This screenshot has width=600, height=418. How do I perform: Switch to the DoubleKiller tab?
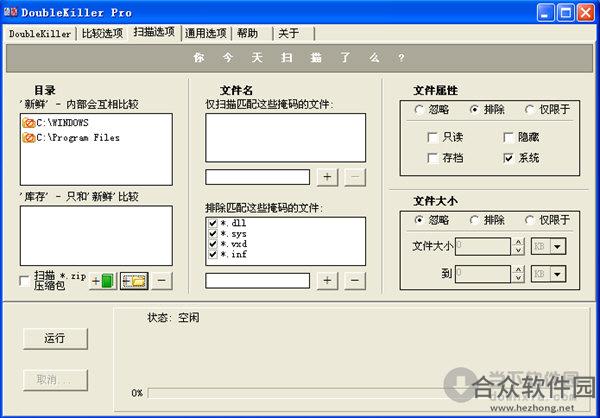(40, 34)
